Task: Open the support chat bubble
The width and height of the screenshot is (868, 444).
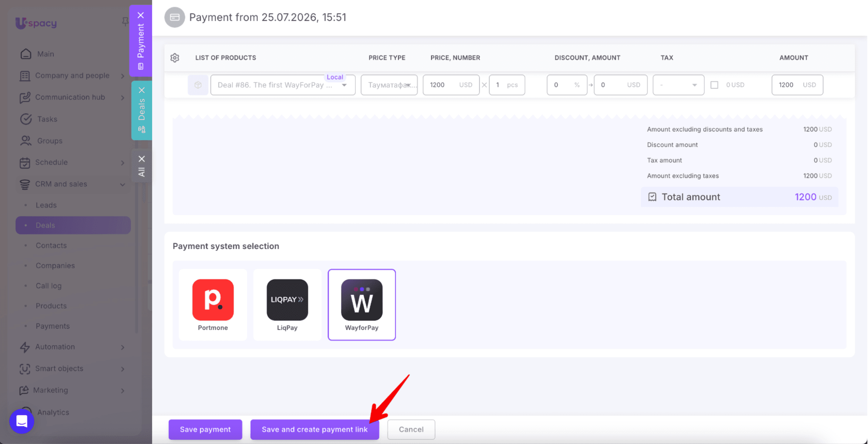Action: pyautogui.click(x=22, y=421)
